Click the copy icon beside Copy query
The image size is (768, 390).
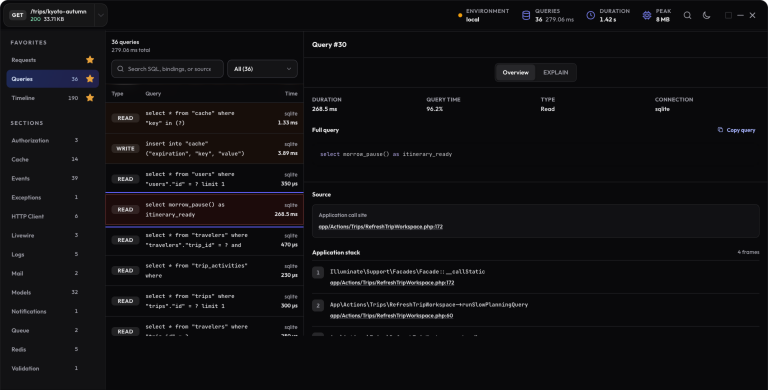coord(720,130)
